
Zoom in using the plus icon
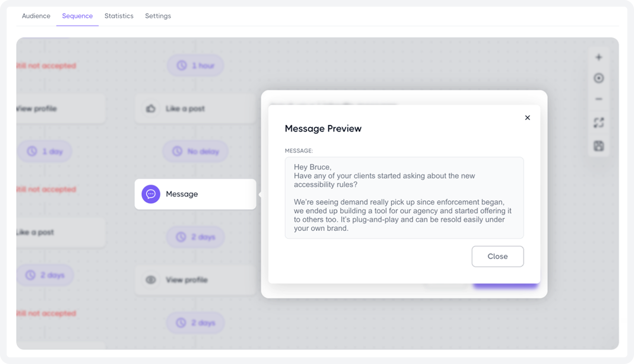point(599,57)
